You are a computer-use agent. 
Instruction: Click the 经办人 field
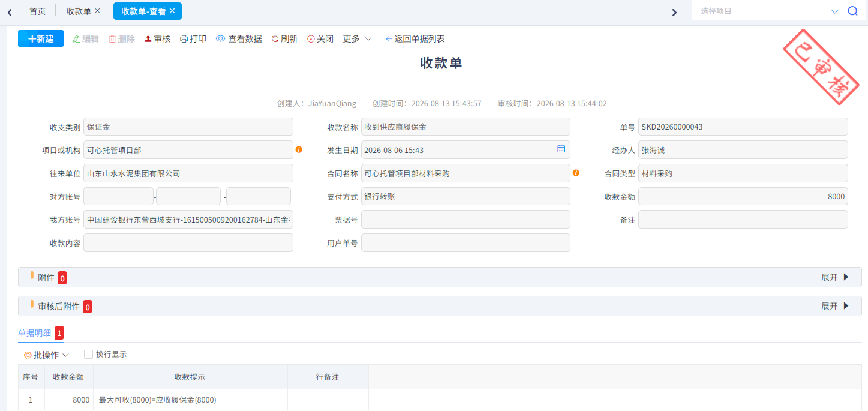743,150
